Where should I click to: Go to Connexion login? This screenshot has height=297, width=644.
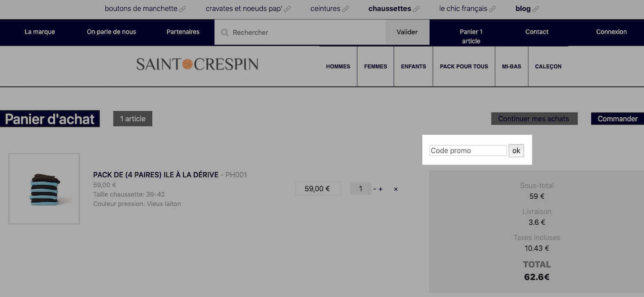pos(611,32)
